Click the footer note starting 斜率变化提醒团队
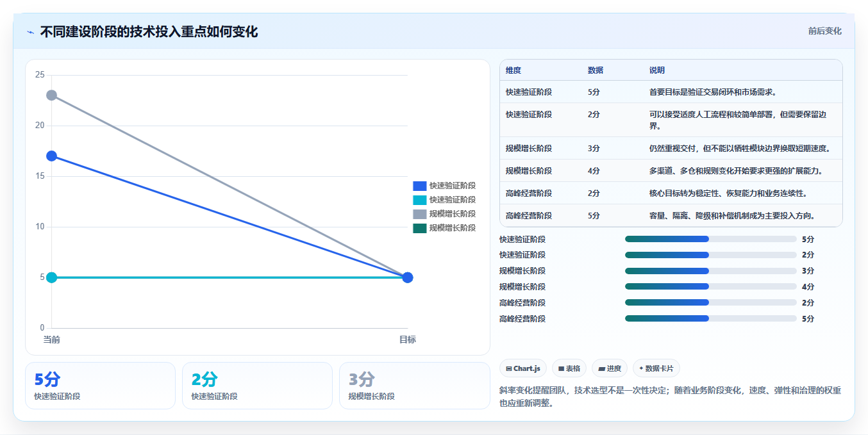 pyautogui.click(x=670, y=397)
